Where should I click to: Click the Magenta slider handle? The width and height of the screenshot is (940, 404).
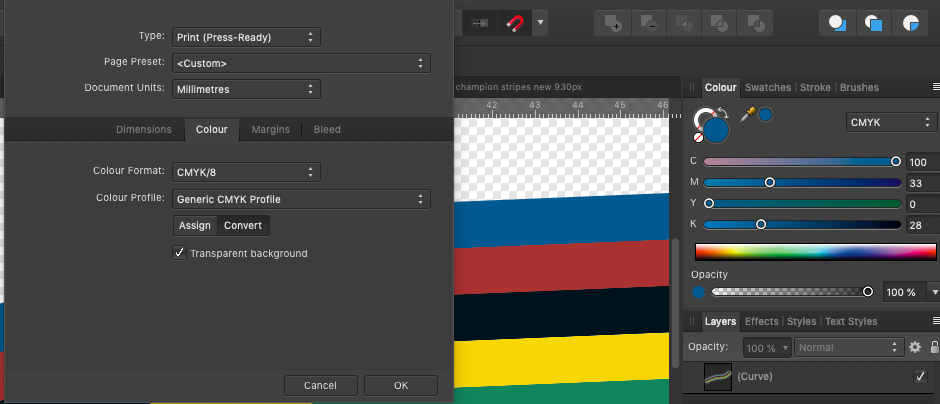tap(770, 182)
